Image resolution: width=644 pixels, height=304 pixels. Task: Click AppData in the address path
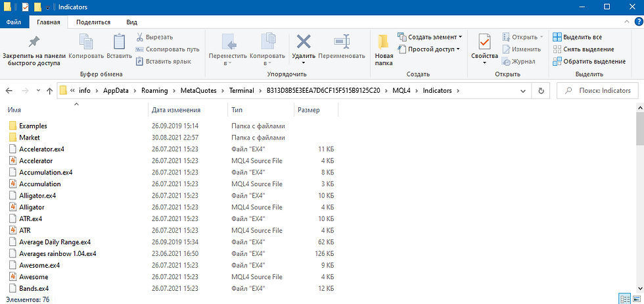coord(114,91)
